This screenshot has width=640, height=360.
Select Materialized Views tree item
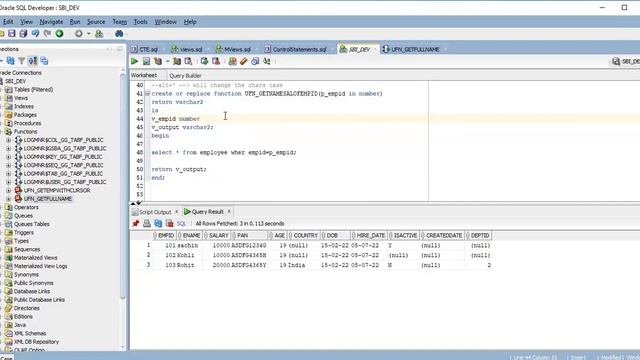[36, 258]
